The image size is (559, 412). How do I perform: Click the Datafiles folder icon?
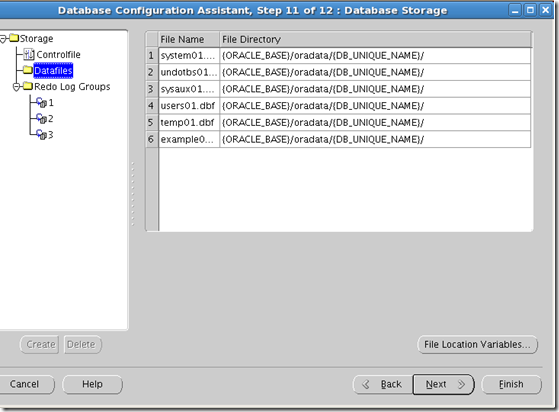pos(28,70)
